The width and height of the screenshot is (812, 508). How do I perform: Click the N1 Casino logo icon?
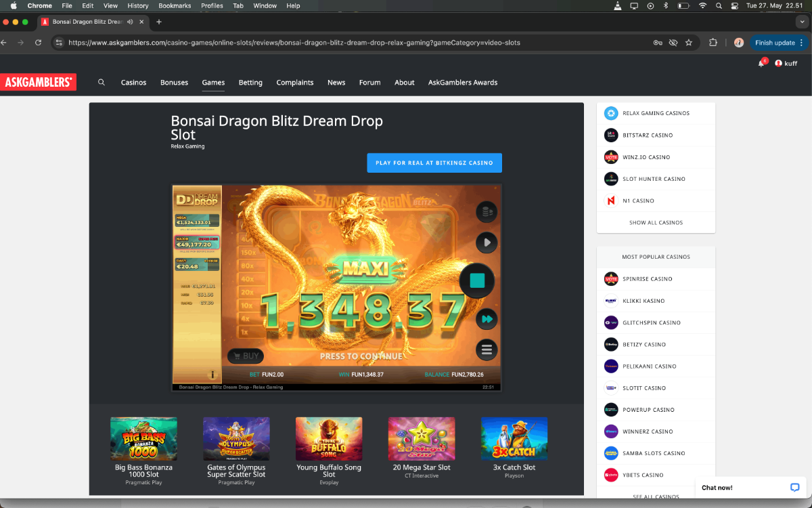pyautogui.click(x=611, y=200)
